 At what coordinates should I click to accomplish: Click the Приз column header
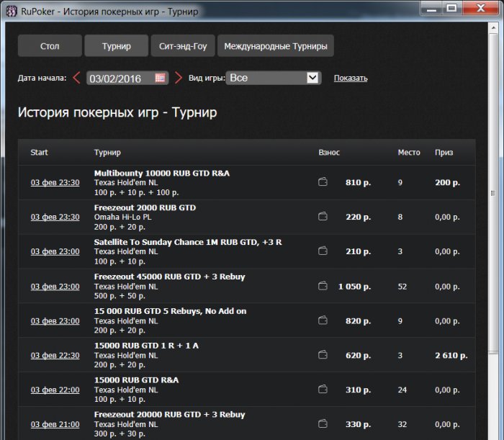tap(444, 153)
